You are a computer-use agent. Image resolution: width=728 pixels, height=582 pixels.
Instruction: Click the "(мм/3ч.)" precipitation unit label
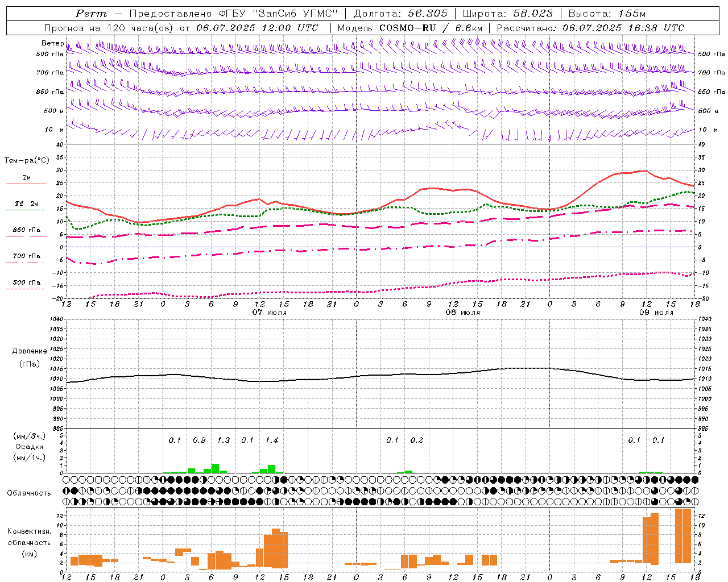[30, 436]
